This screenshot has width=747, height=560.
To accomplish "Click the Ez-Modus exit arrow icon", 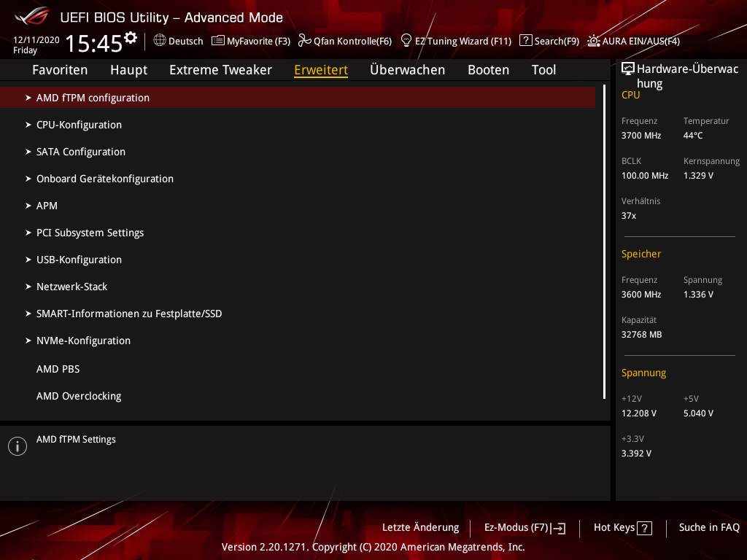I will click(x=558, y=528).
